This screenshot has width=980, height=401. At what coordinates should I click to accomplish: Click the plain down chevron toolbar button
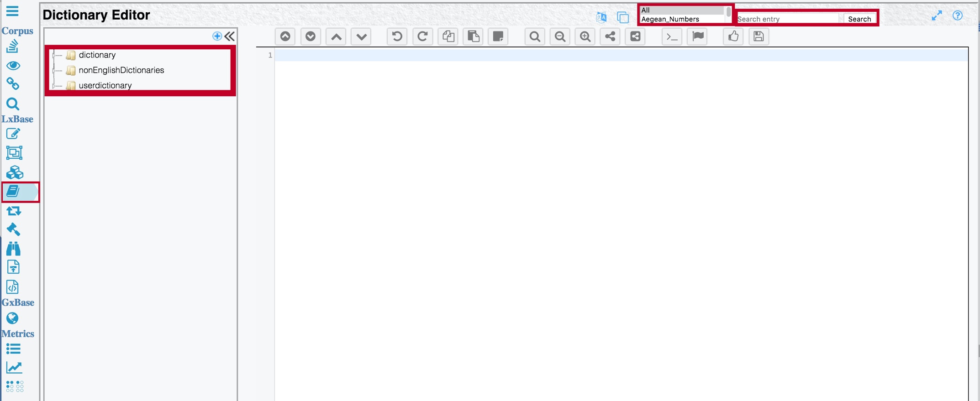(362, 36)
